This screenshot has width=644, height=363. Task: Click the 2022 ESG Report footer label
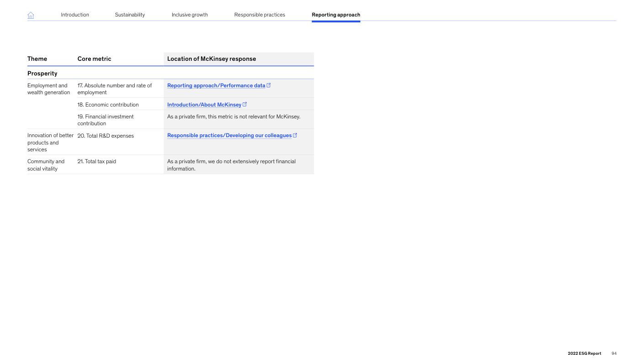pos(584,353)
